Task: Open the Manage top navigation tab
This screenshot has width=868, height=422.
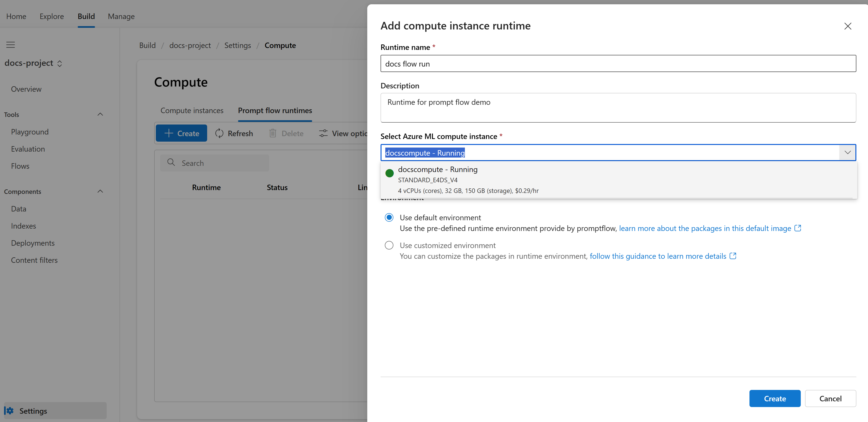Action: click(x=121, y=16)
